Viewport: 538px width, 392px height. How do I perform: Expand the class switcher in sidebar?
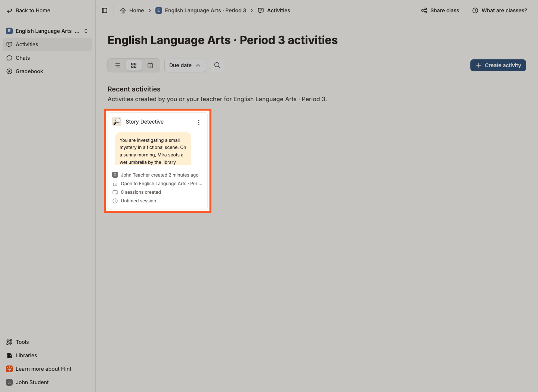(47, 31)
